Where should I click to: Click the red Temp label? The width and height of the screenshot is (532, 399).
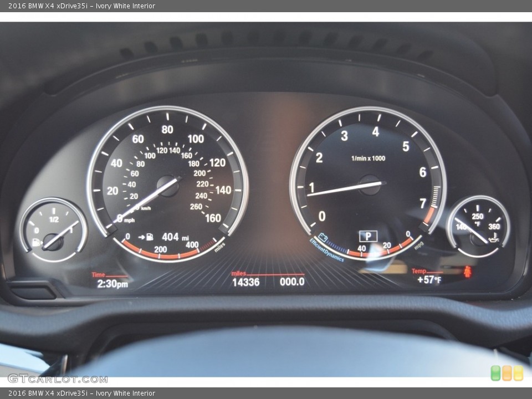click(419, 271)
